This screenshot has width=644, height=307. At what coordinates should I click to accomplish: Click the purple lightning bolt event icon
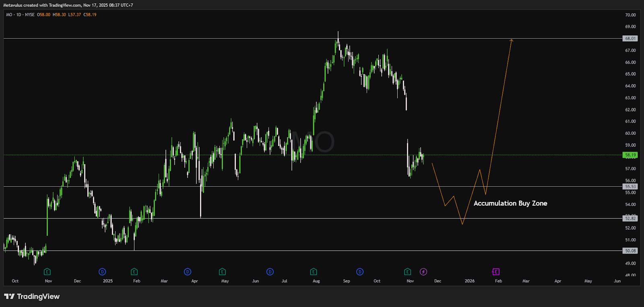pyautogui.click(x=423, y=272)
